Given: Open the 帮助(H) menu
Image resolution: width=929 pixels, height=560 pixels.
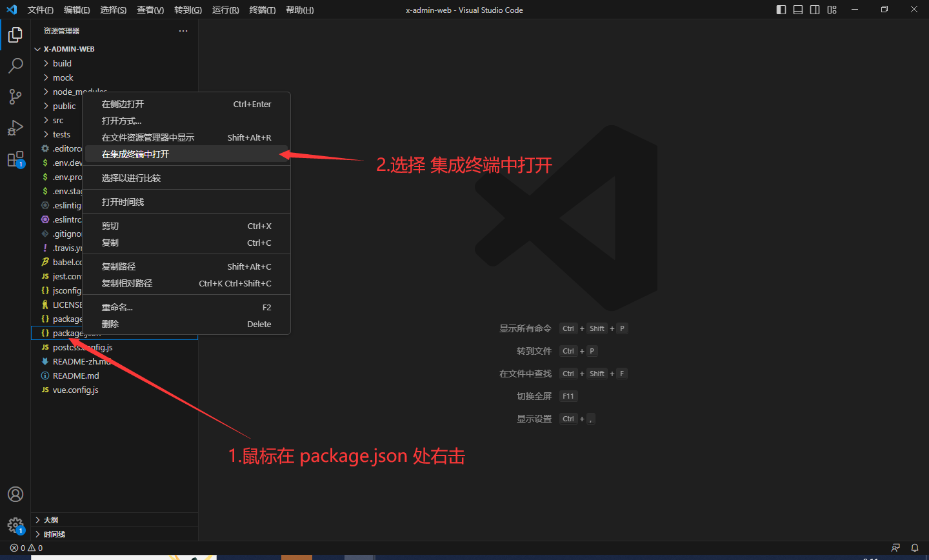Looking at the screenshot, I should (x=299, y=10).
